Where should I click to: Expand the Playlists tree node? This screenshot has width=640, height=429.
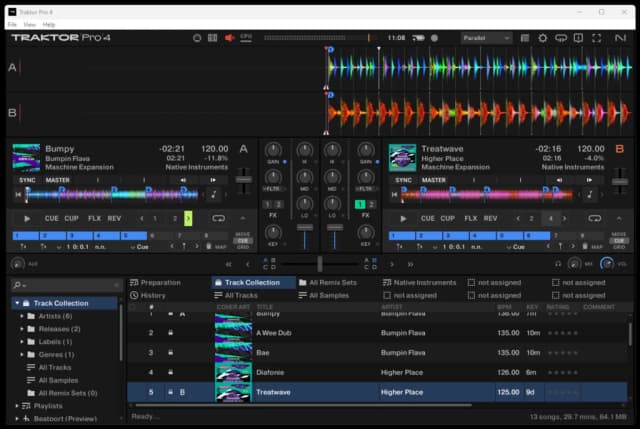click(x=17, y=406)
